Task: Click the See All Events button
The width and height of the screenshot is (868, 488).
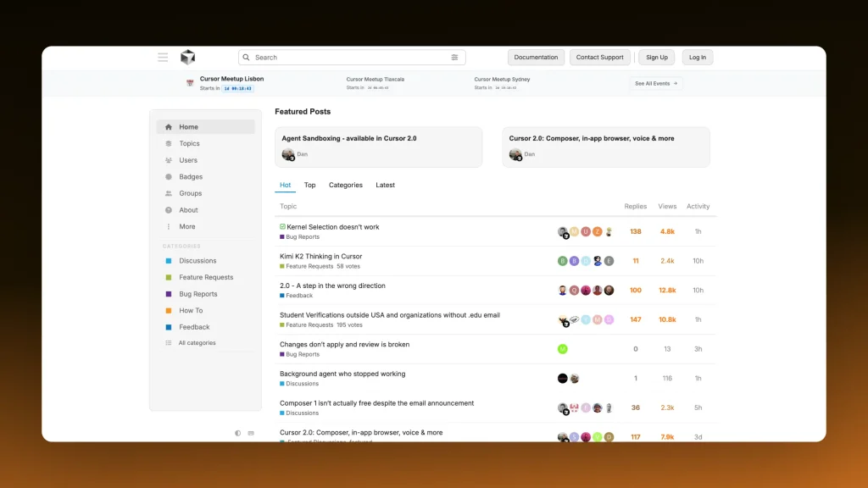Action: [x=656, y=84]
